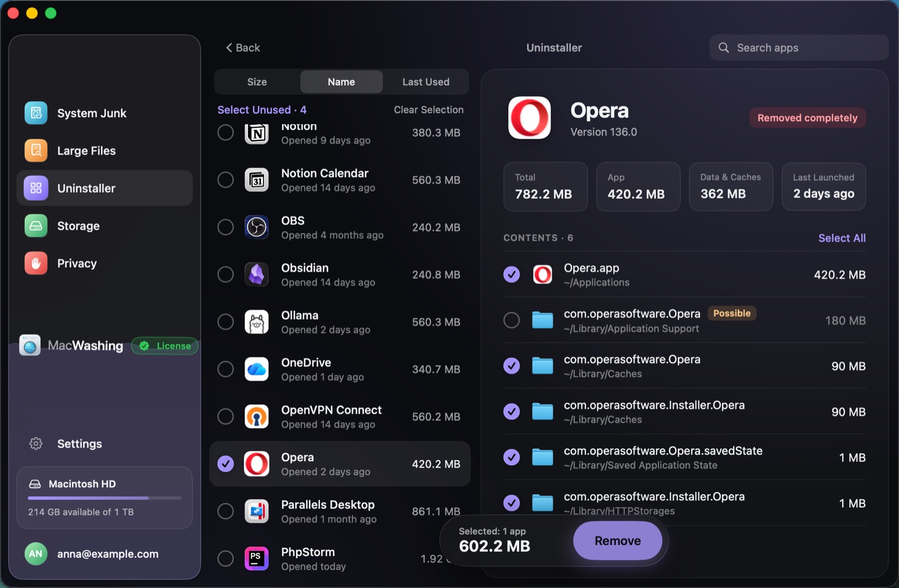This screenshot has height=588, width=899.
Task: Open Settings gear icon
Action: (36, 444)
